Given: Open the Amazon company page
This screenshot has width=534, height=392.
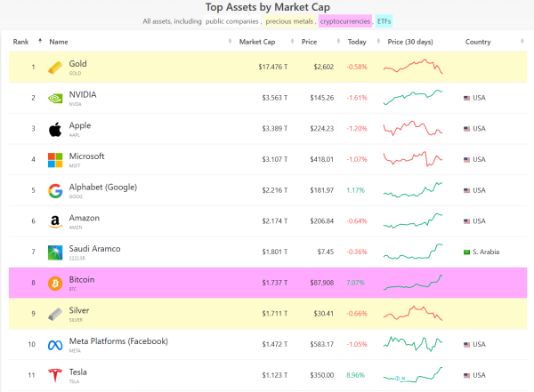Looking at the screenshot, I should click(x=85, y=218).
